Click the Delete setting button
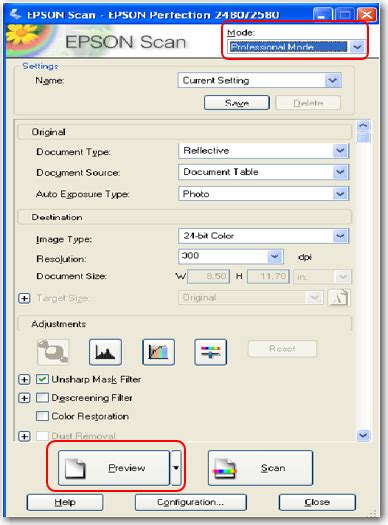Viewport: 388px width, 525px height. coord(308,102)
